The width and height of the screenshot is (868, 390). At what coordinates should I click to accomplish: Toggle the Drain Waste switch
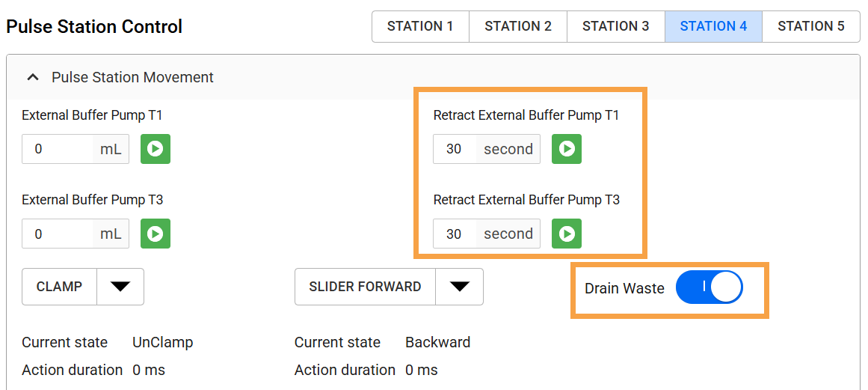709,288
